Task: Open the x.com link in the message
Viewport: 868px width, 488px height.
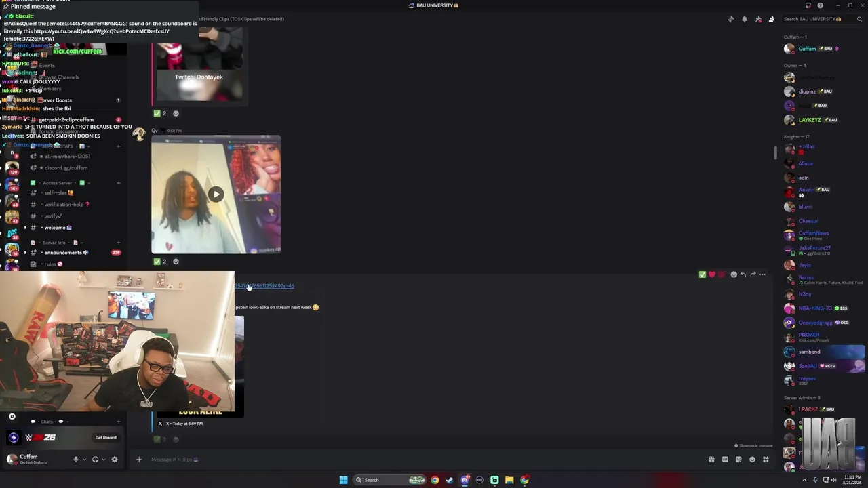Action: click(264, 286)
